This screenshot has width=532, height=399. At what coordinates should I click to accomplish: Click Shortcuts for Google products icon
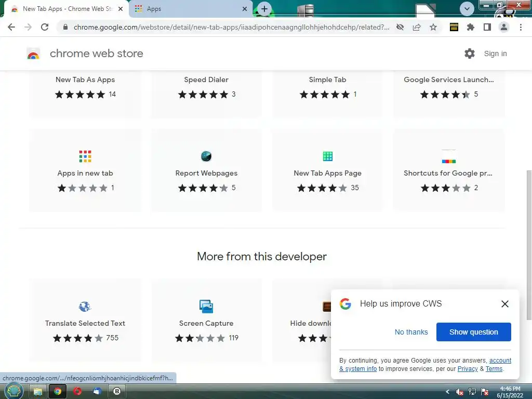(448, 156)
